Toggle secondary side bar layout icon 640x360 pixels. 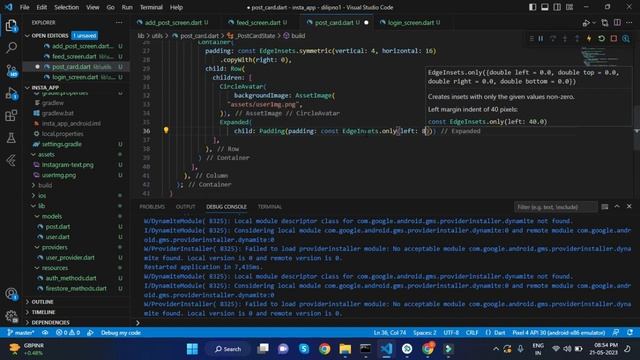pos(557,7)
